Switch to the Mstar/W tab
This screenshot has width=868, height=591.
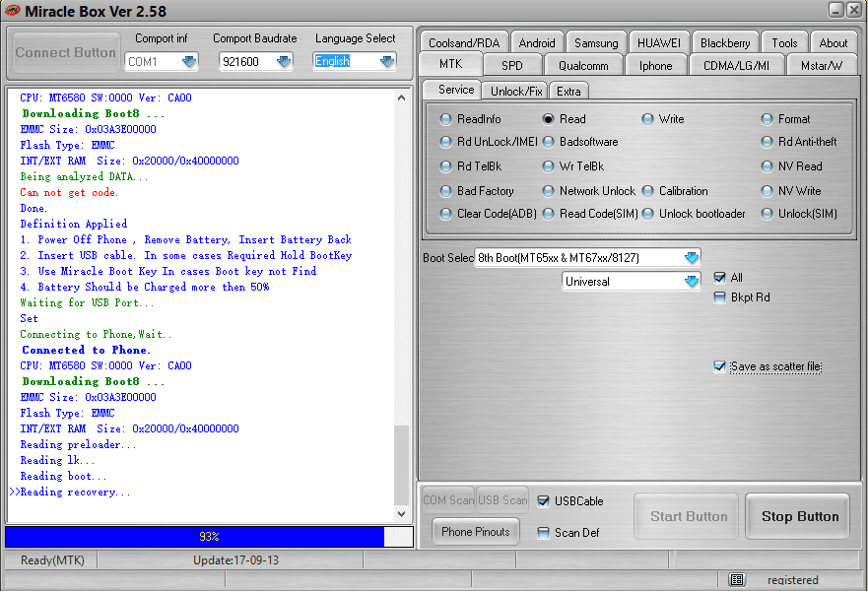[x=822, y=65]
